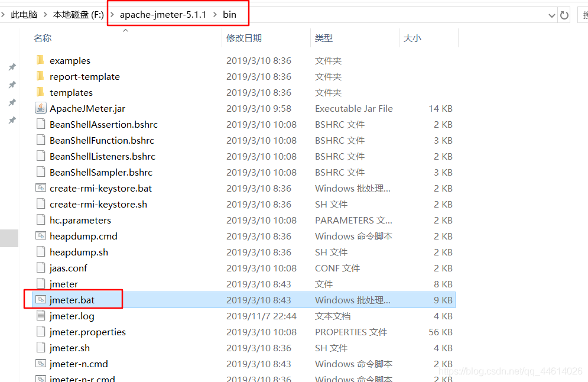Click the file icon beside hc.parameters

click(41, 219)
